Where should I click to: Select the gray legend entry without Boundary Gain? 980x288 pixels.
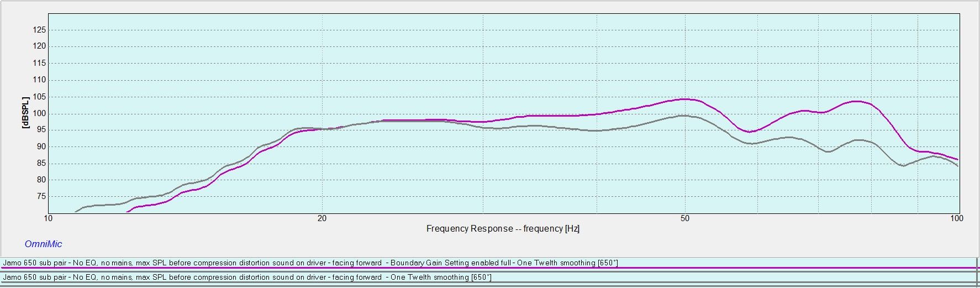(247, 277)
